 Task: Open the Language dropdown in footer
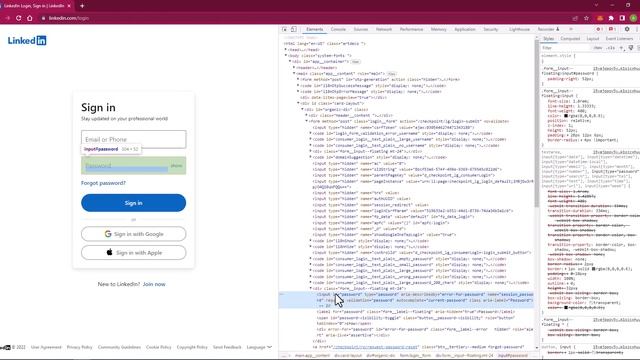(x=259, y=347)
